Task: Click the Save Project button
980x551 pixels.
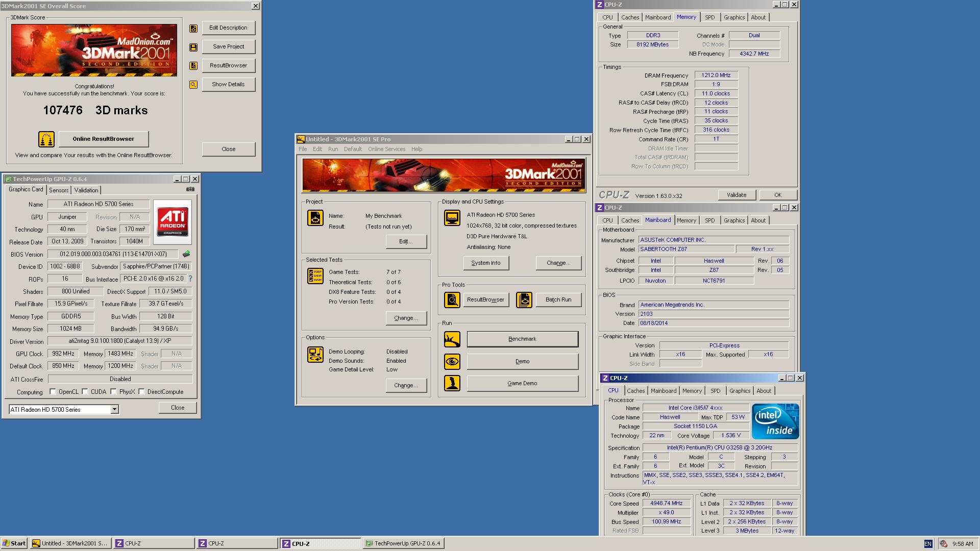Action: (228, 46)
